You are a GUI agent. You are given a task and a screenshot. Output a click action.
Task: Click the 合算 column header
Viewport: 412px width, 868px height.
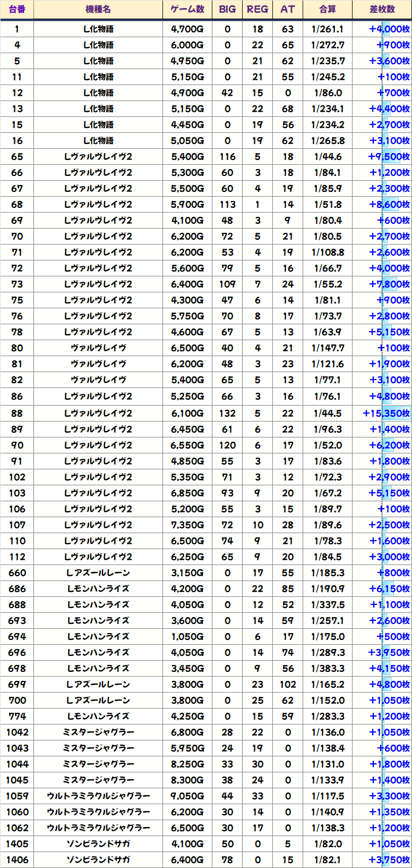pyautogui.click(x=328, y=10)
